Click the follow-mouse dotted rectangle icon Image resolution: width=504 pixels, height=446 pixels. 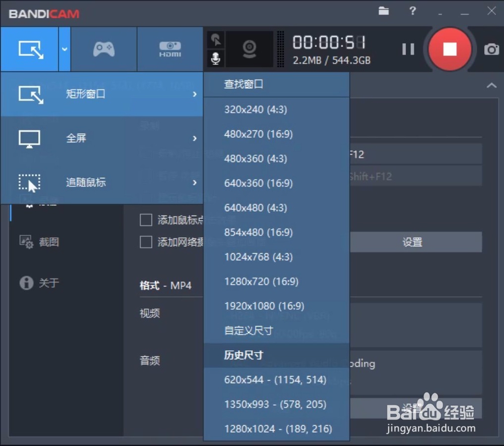(x=30, y=183)
